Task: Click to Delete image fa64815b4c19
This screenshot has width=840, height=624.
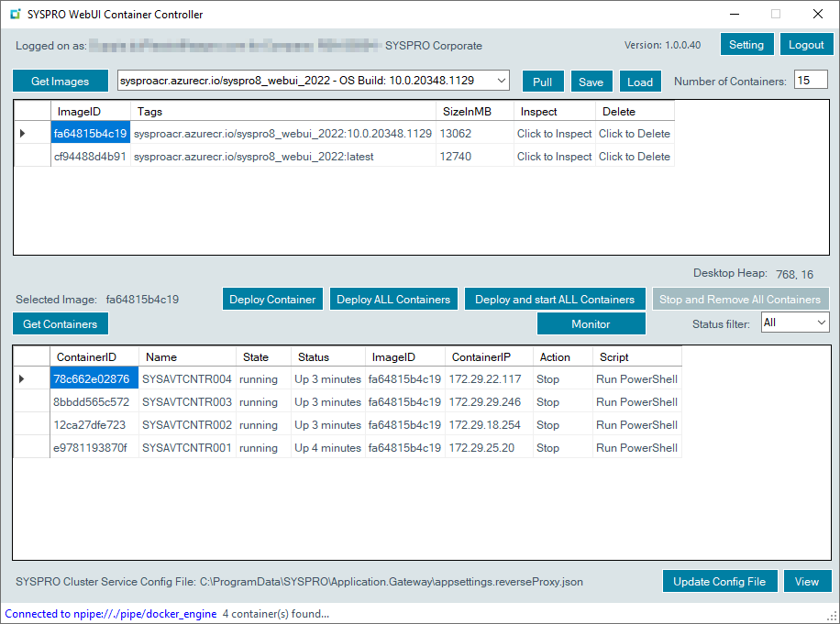Action: click(634, 134)
